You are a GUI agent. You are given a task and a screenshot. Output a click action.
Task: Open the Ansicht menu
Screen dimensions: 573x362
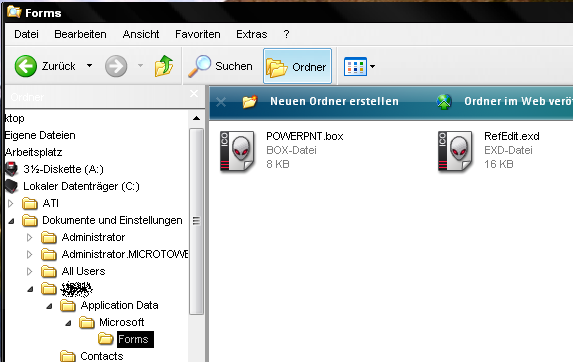point(141,34)
